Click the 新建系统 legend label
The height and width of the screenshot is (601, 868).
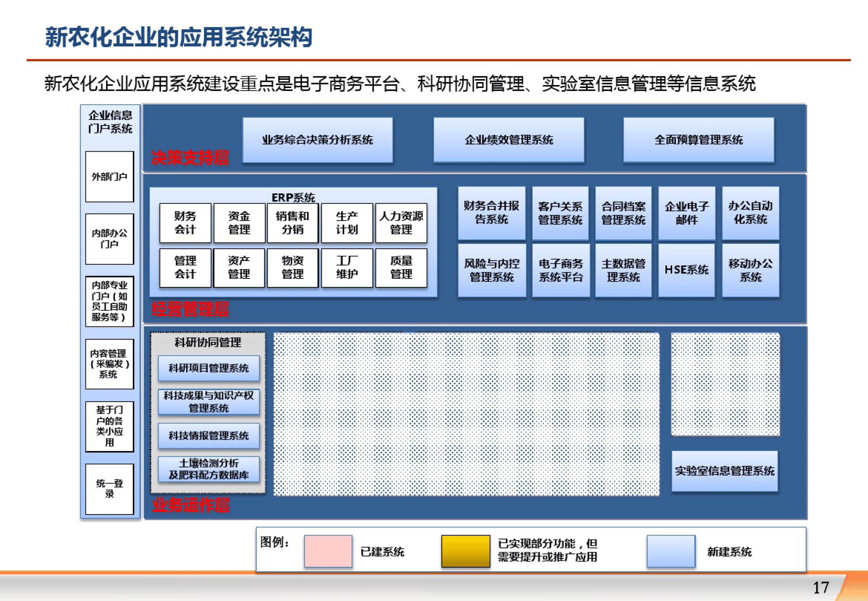[730, 552]
